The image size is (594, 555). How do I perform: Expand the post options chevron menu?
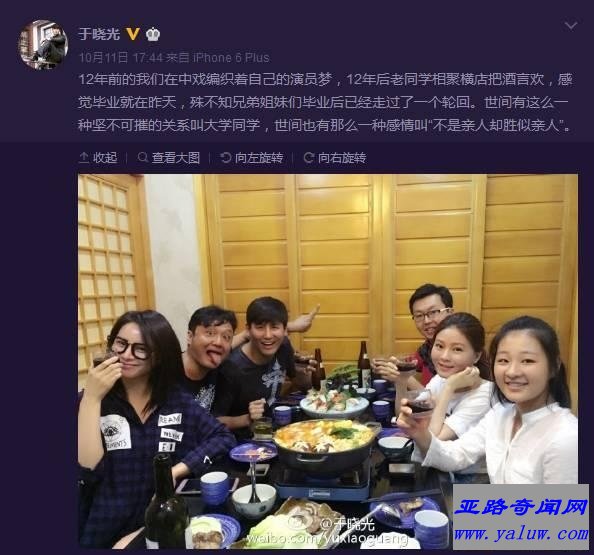coord(571,25)
